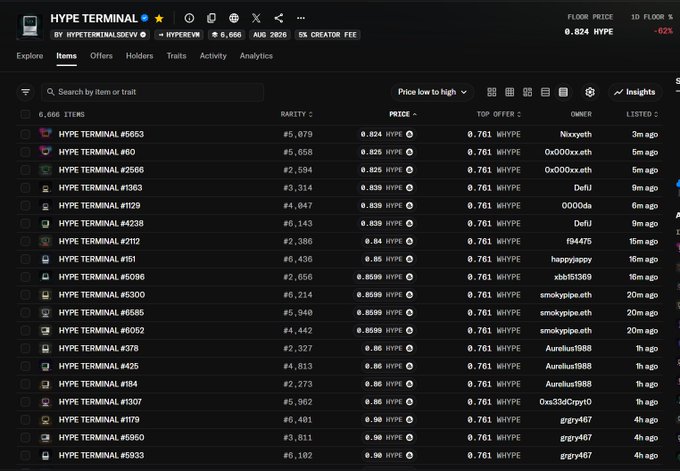Click the HYPEREVM chain chip

coord(179,35)
